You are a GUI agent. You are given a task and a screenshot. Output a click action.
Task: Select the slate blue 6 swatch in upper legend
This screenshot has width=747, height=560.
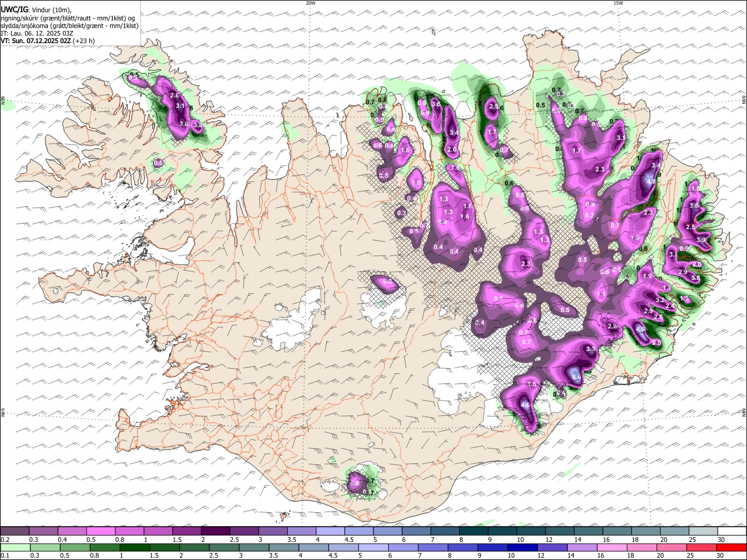pyautogui.click(x=417, y=531)
